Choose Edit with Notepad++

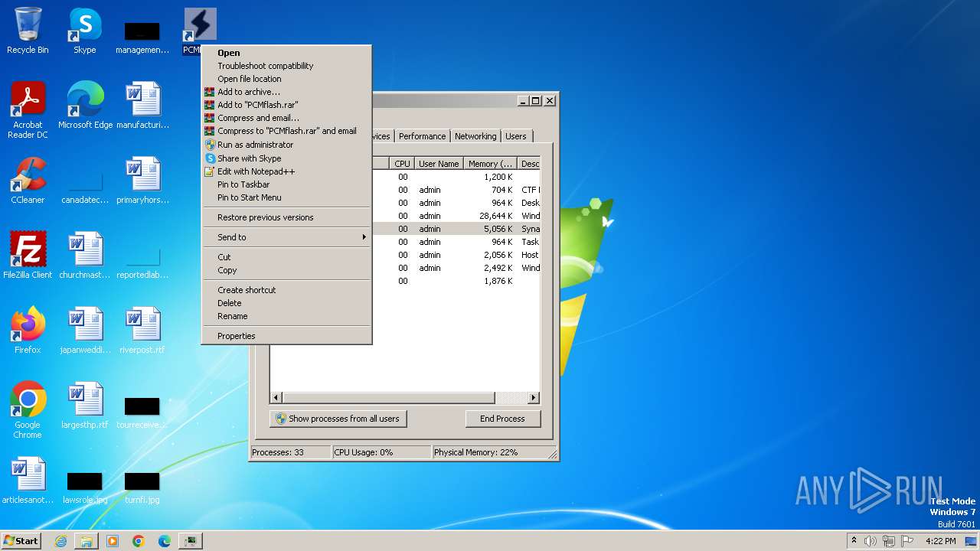pyautogui.click(x=286, y=171)
